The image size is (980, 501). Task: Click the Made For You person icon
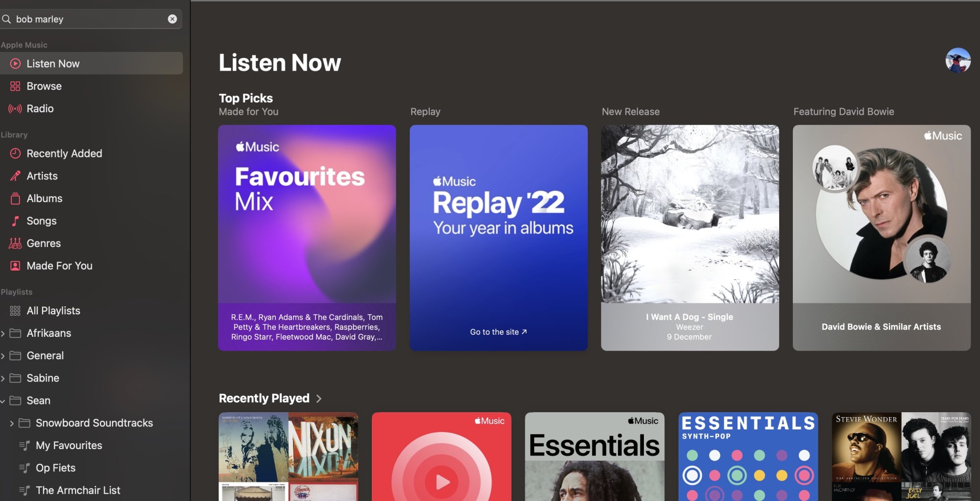(15, 266)
